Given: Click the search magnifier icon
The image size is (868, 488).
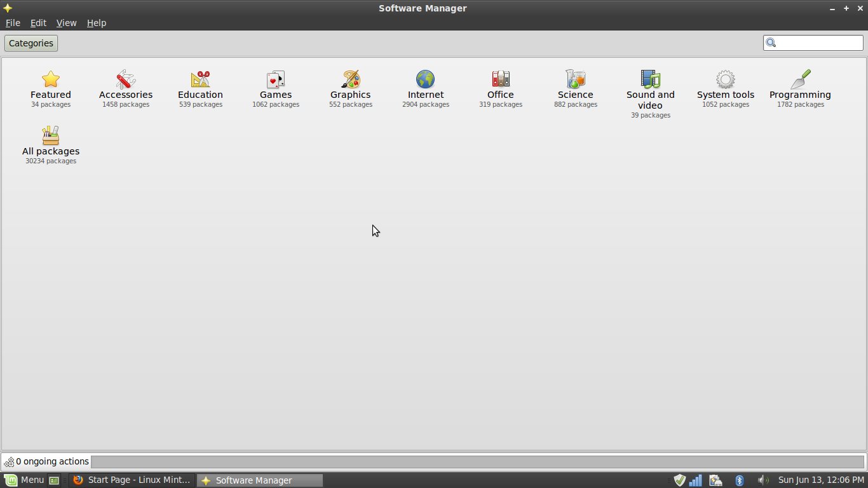Looking at the screenshot, I should tap(771, 43).
